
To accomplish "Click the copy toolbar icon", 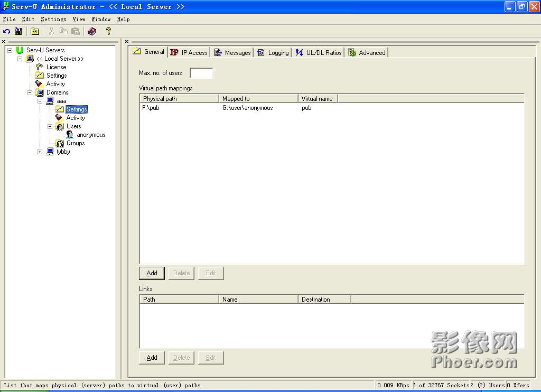I will pos(63,31).
